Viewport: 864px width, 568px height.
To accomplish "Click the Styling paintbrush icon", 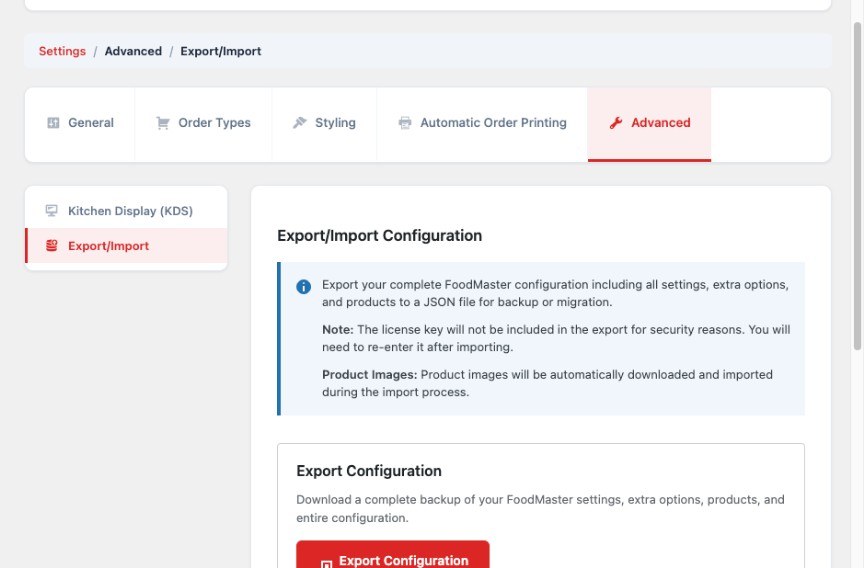I will [299, 122].
